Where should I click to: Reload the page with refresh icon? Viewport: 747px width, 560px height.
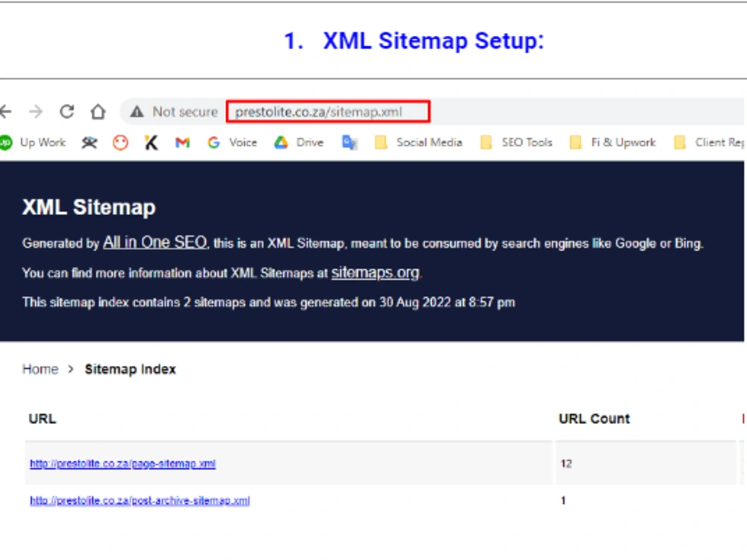(x=66, y=111)
